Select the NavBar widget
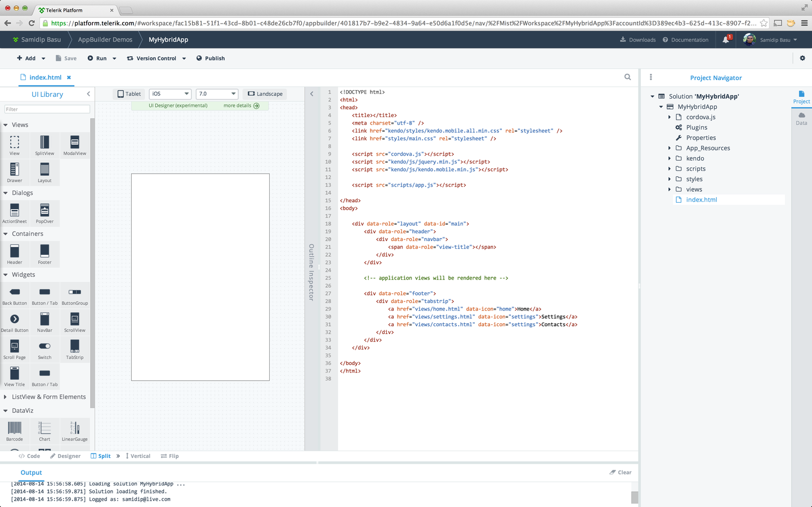This screenshot has height=507, width=812. 44,322
